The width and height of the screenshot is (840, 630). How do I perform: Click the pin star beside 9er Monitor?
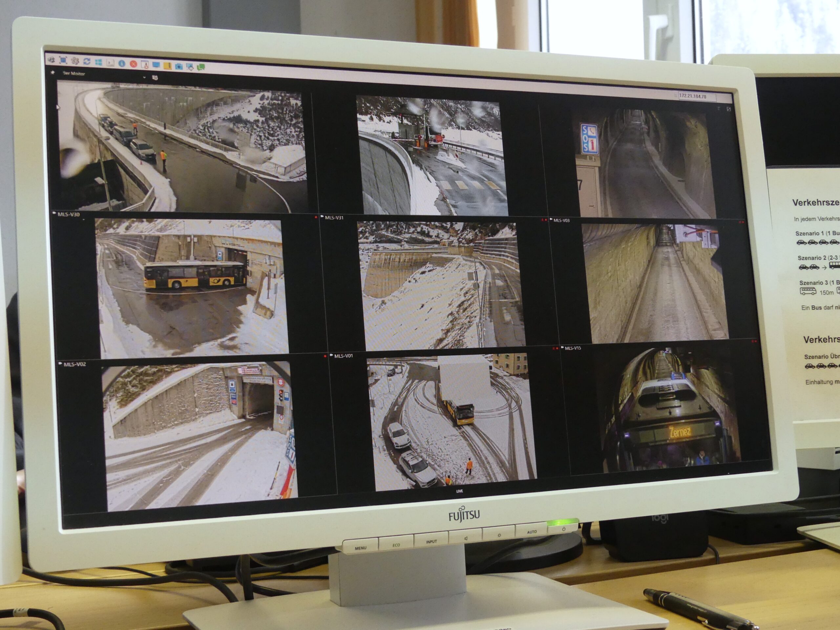pos(52,73)
